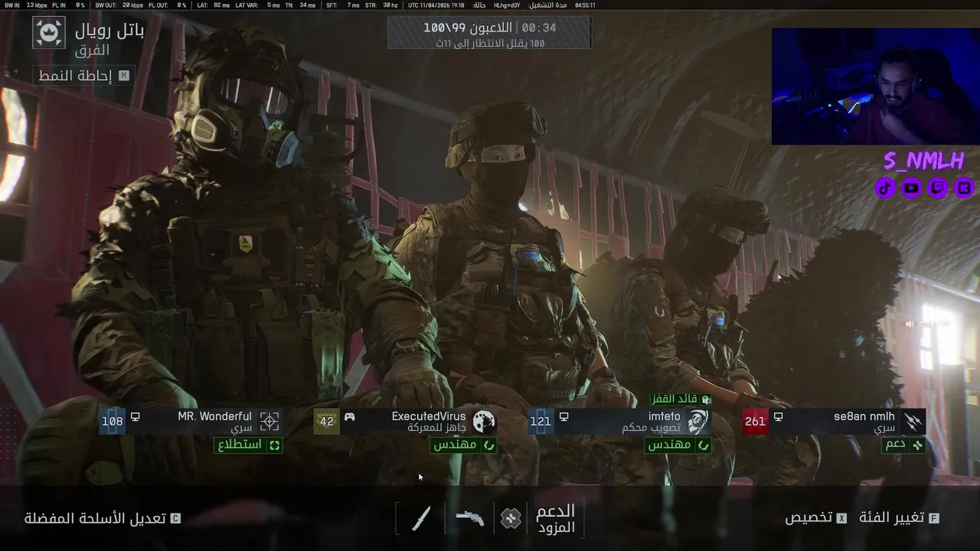980x551 pixels.
Task: Select imteto's مهندس engineer class tag
Action: tap(678, 445)
